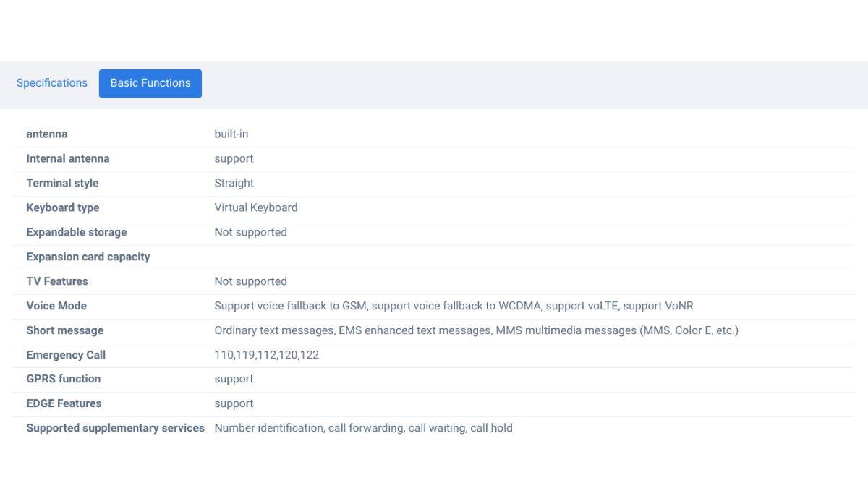The width and height of the screenshot is (868, 488).
Task: Select the Internal antenna label
Action: [68, 159]
